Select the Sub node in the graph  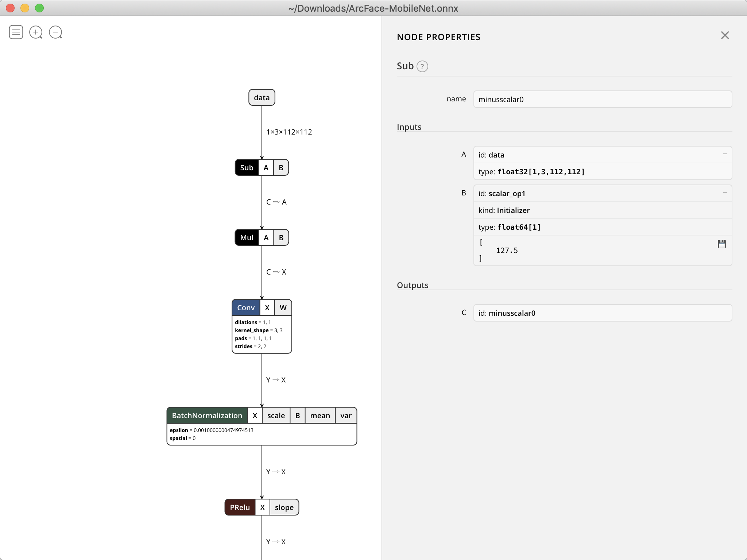(247, 167)
